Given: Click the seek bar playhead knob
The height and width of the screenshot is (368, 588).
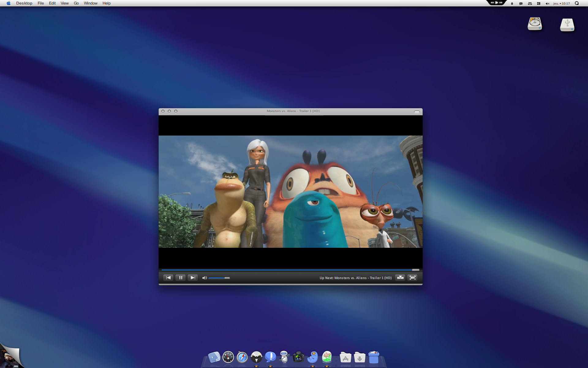Looking at the screenshot, I should click(416, 270).
